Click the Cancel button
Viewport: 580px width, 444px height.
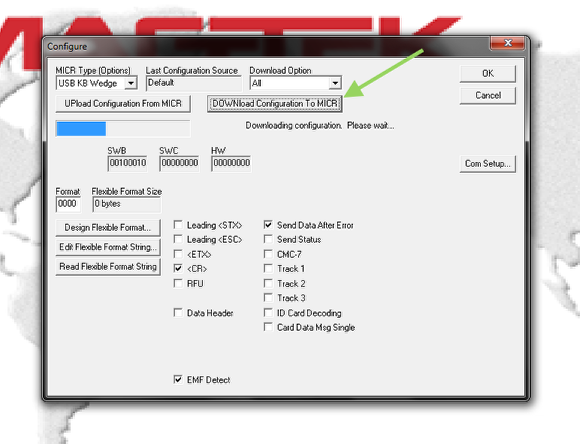[x=488, y=95]
